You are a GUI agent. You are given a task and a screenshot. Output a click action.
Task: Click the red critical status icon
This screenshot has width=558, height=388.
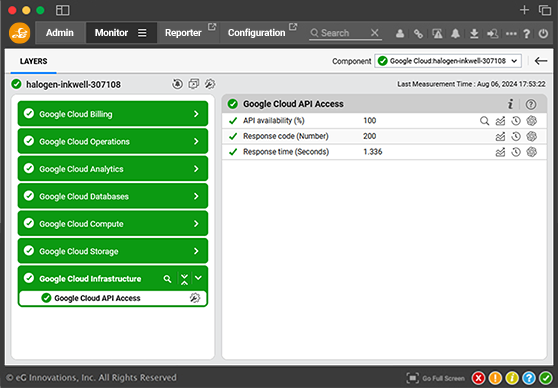point(479,378)
